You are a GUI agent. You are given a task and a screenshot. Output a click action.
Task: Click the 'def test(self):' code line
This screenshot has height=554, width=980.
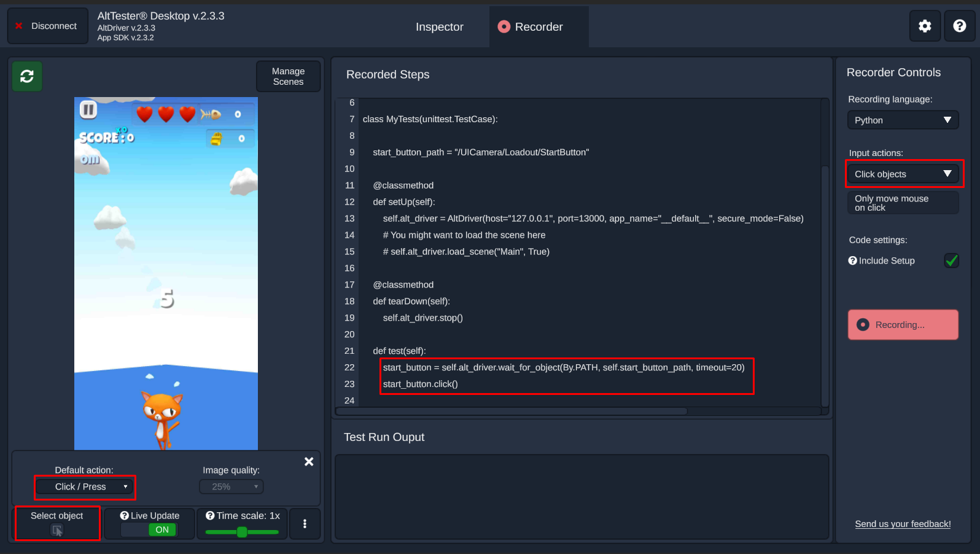click(x=399, y=351)
